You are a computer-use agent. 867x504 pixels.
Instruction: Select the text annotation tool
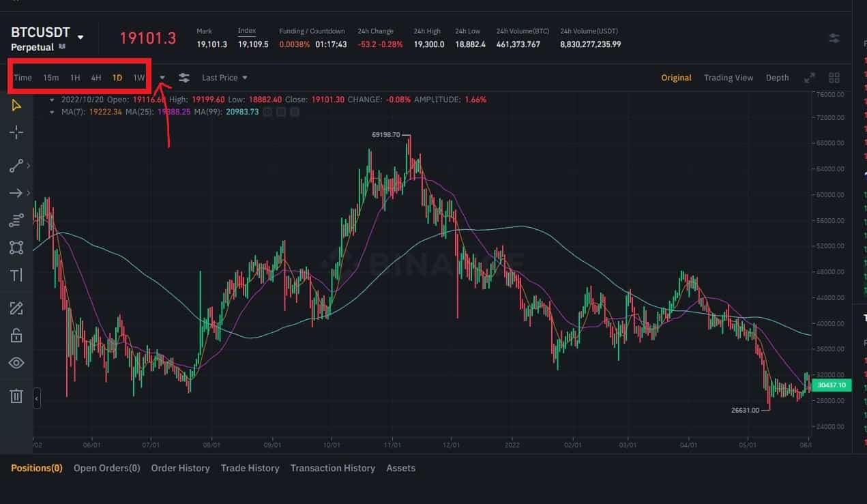[x=16, y=275]
